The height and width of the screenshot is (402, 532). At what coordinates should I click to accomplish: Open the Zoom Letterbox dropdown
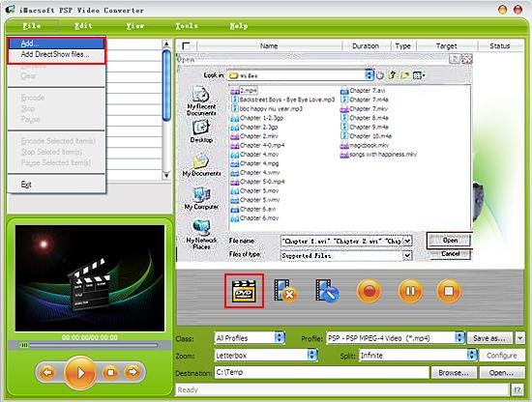tap(312, 356)
